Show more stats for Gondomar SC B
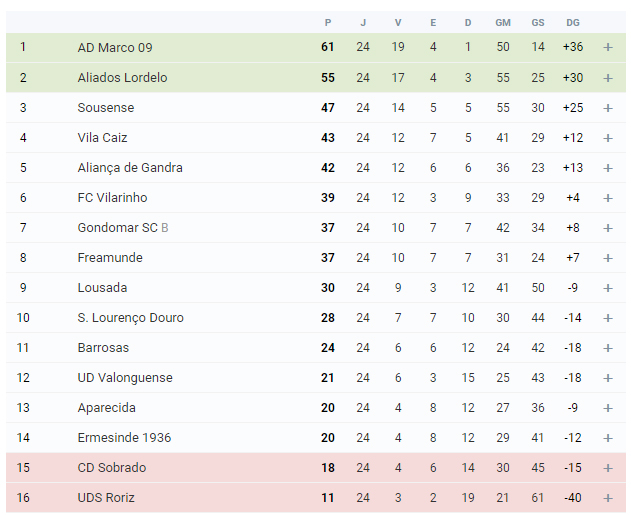This screenshot has height=517, width=631. (x=608, y=228)
